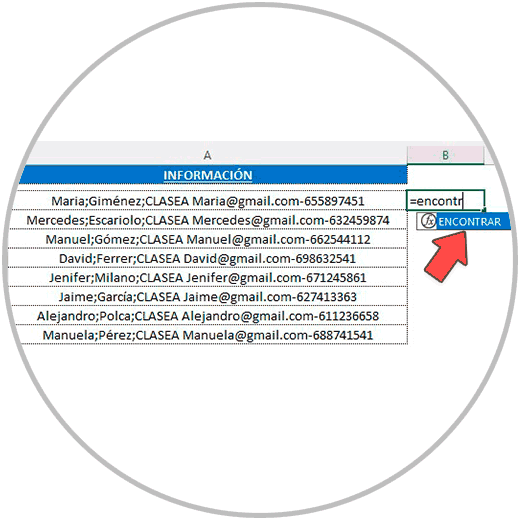The image size is (520, 520).
Task: Click empty column B cell beside Jaime;García row
Action: click(x=445, y=297)
